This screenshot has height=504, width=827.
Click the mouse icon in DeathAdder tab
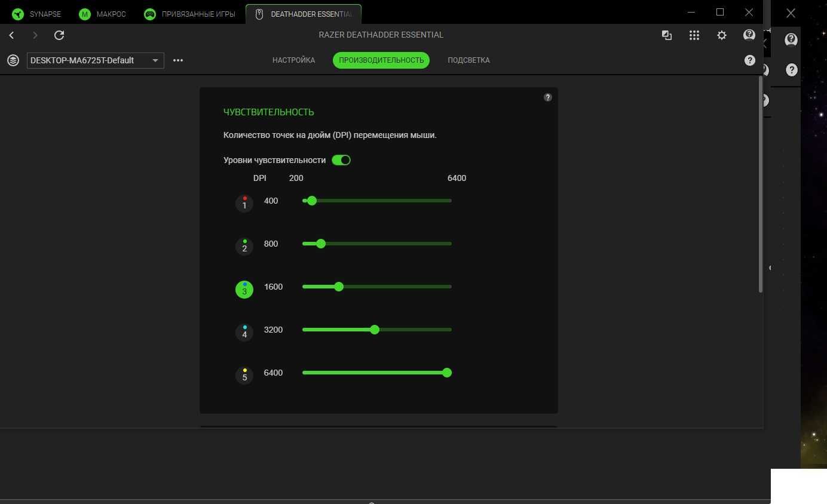point(259,14)
